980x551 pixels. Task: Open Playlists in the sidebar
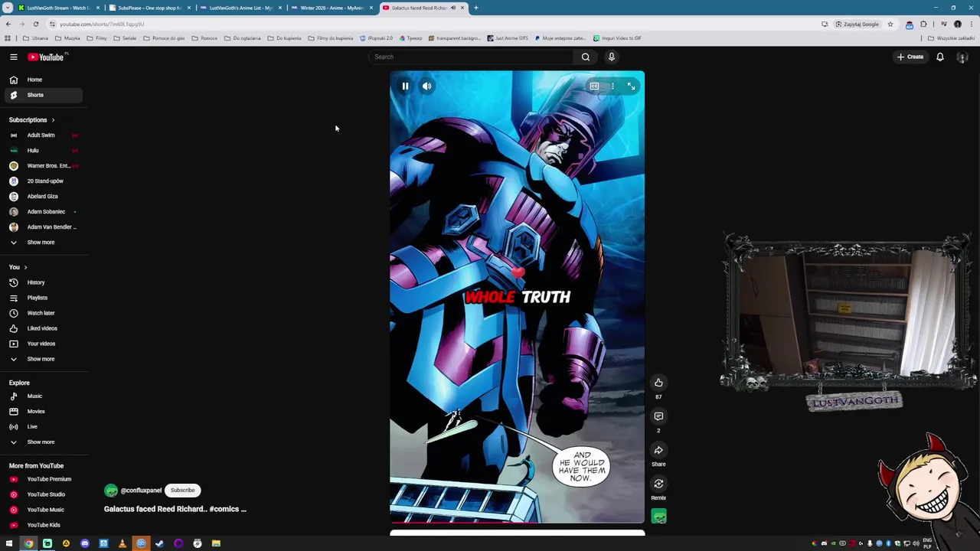click(x=43, y=298)
